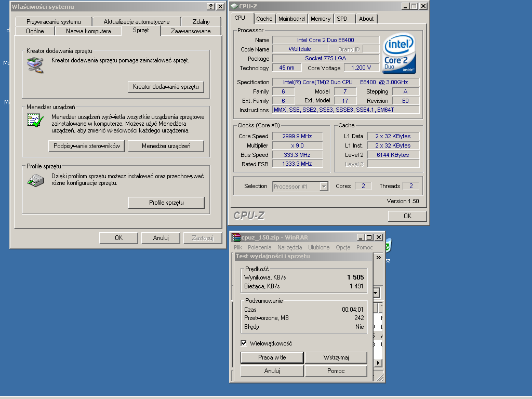
Task: Open the Plik menu in WinRAR
Action: coord(238,247)
